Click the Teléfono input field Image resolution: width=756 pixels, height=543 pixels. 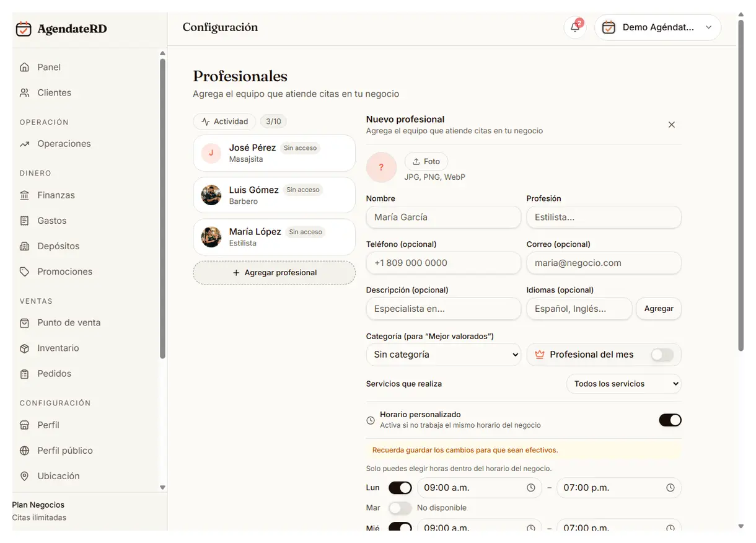(x=444, y=263)
